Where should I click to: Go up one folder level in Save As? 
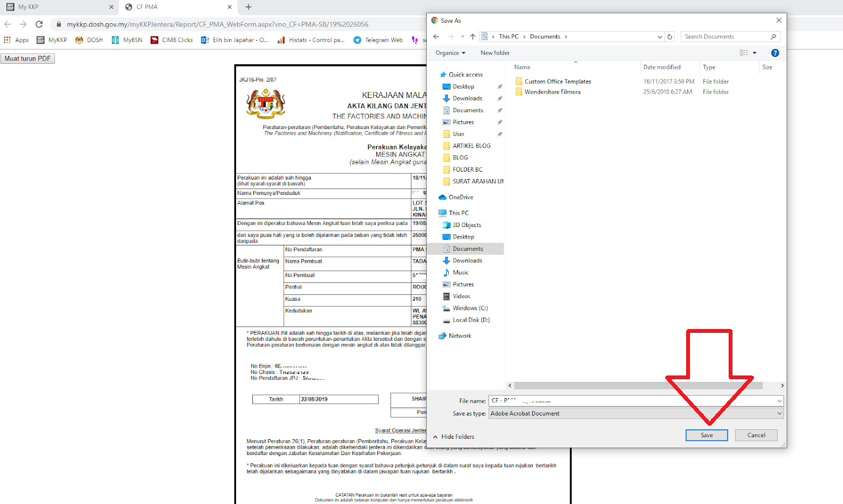click(x=473, y=36)
